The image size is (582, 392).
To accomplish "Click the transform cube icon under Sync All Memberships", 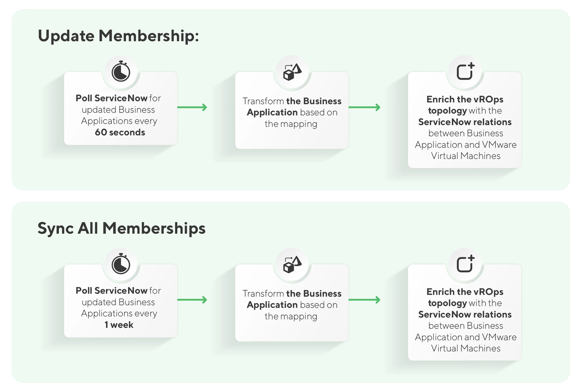I will 292,265.
